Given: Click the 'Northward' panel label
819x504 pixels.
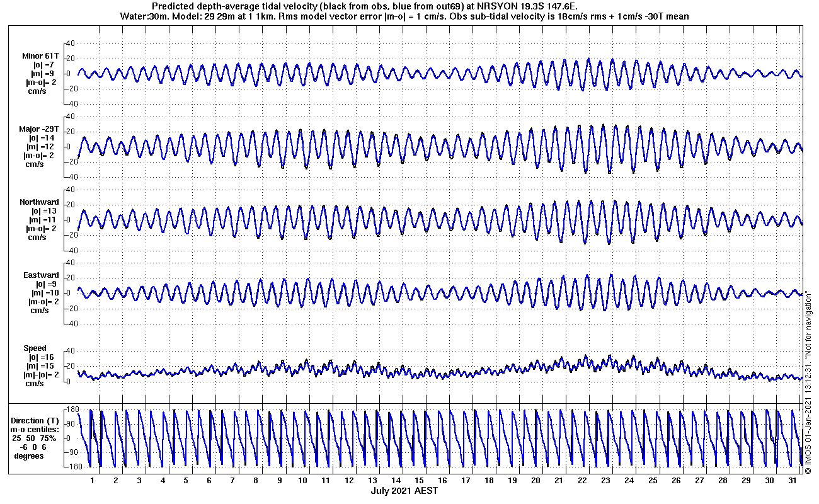Looking at the screenshot, I should (39, 202).
